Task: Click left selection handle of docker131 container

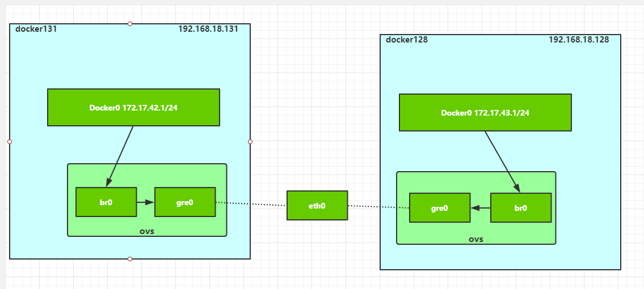Action: point(10,142)
